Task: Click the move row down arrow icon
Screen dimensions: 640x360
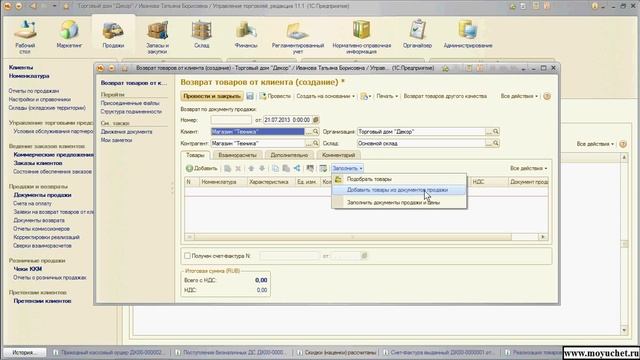Action: [262, 168]
